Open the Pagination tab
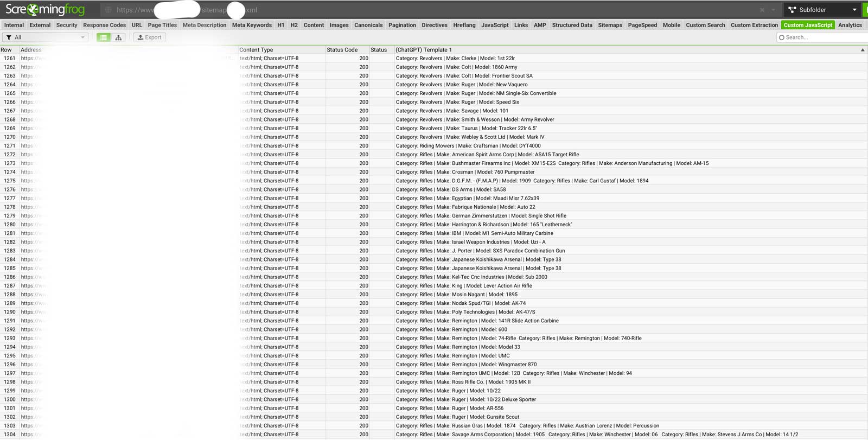The image size is (868, 440). click(x=402, y=25)
